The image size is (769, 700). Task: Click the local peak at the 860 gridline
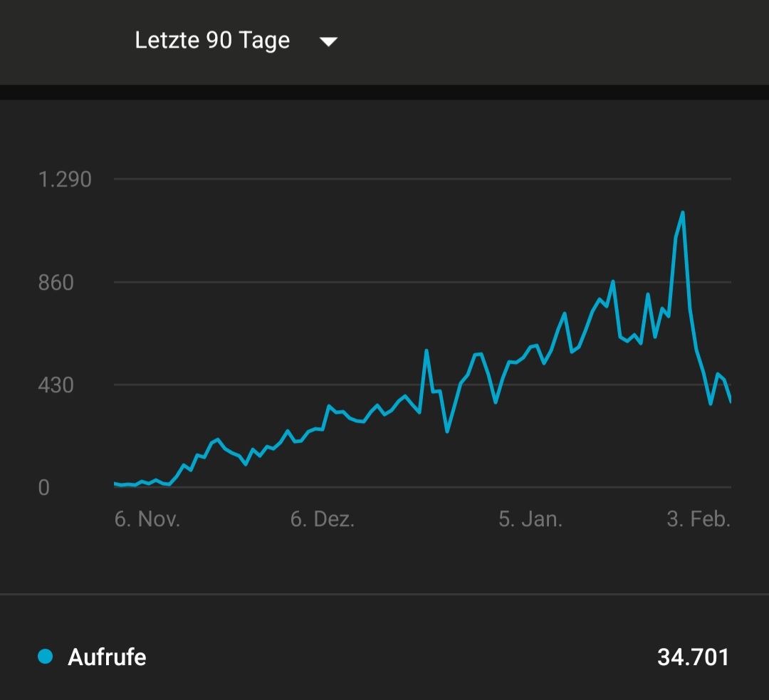pyautogui.click(x=612, y=282)
